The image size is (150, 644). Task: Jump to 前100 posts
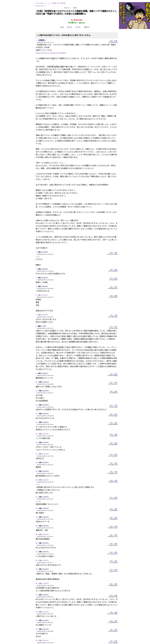tap(70, 27)
